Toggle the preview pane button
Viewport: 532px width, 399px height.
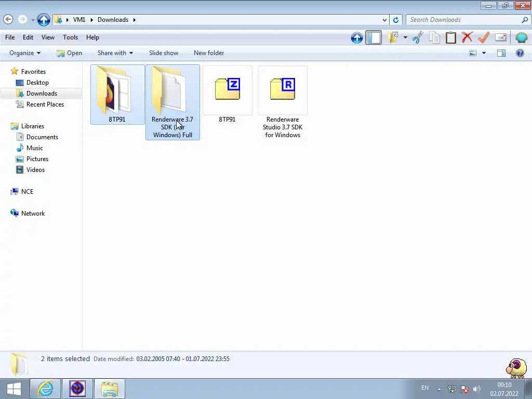pos(501,53)
